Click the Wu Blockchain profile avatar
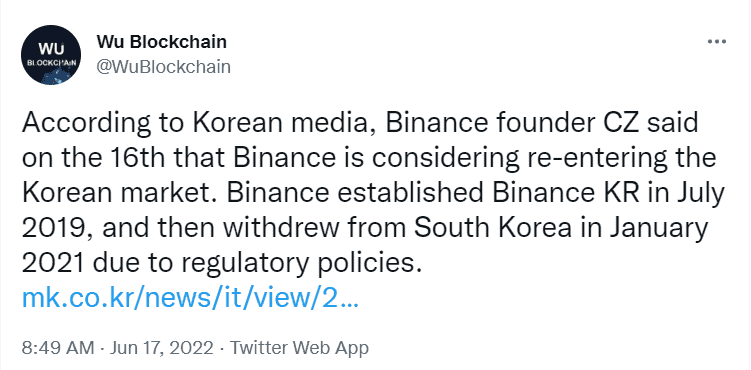 tap(51, 55)
